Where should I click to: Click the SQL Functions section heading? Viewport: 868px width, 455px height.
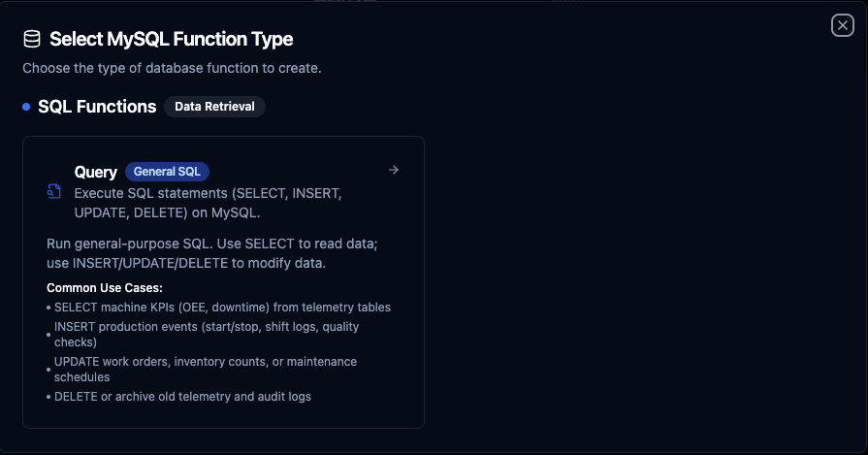point(97,107)
